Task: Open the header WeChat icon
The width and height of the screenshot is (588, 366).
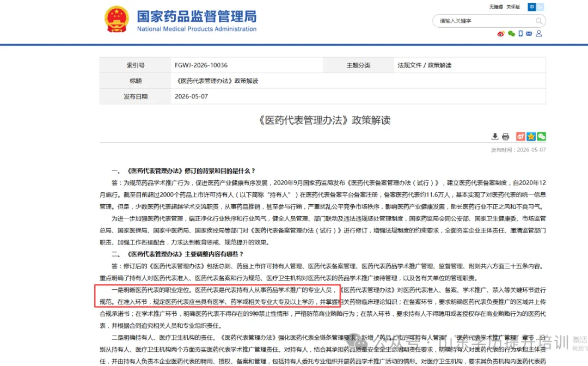Action: click(511, 34)
